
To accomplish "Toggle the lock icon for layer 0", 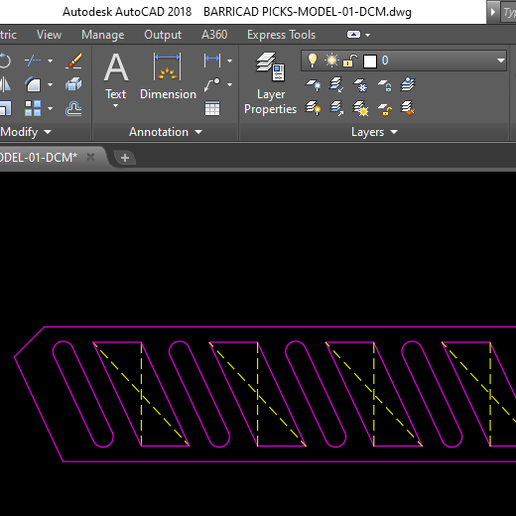I will click(x=350, y=61).
